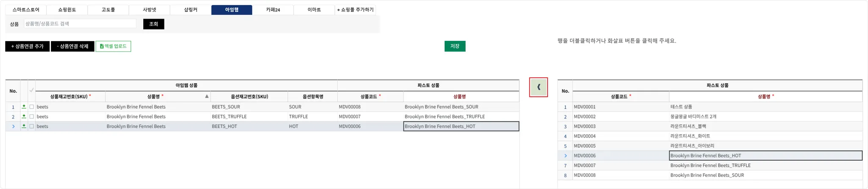This screenshot has width=868, height=189.
Task: Click the row indicator arrow beside MDV00006 on right
Action: (565, 156)
